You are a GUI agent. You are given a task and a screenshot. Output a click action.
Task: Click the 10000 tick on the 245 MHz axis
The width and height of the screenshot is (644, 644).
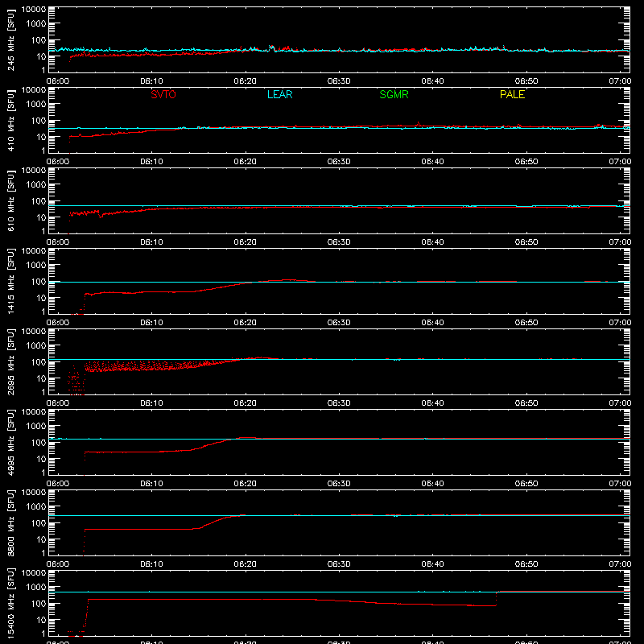click(x=34, y=10)
